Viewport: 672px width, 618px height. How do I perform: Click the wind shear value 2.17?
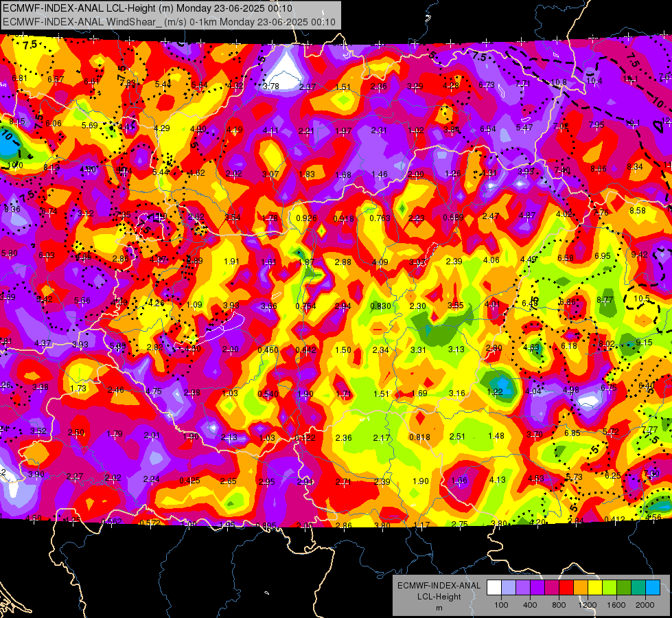pos(382,438)
